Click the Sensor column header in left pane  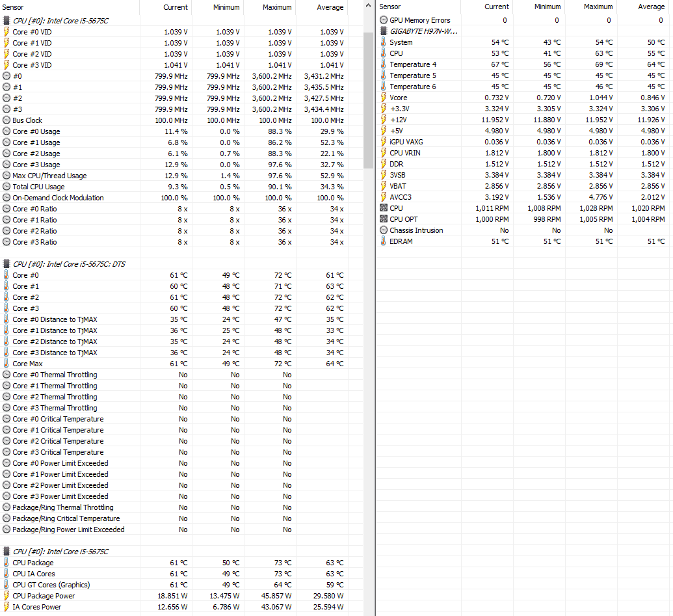click(x=70, y=7)
